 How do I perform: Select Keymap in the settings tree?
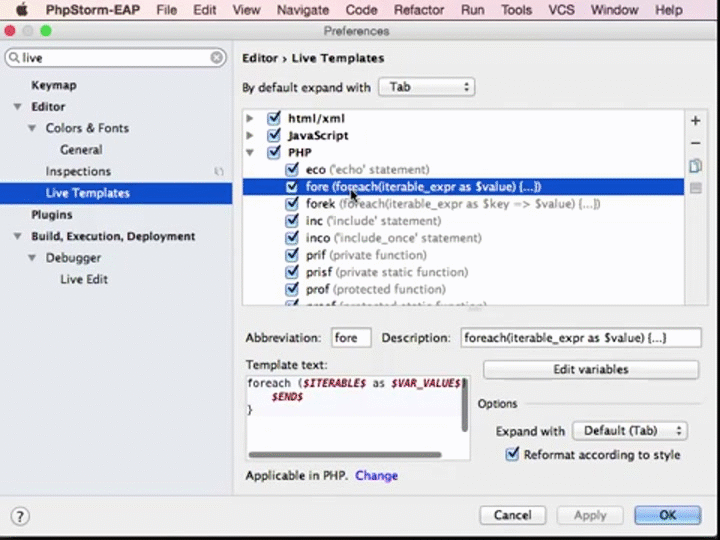click(54, 85)
